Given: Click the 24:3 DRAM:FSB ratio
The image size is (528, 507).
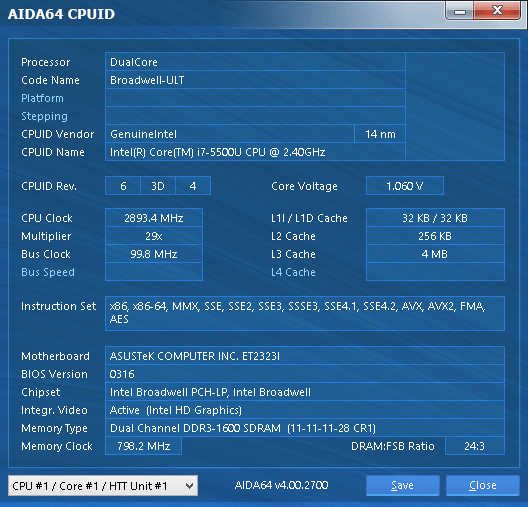Looking at the screenshot, I should point(474,446).
